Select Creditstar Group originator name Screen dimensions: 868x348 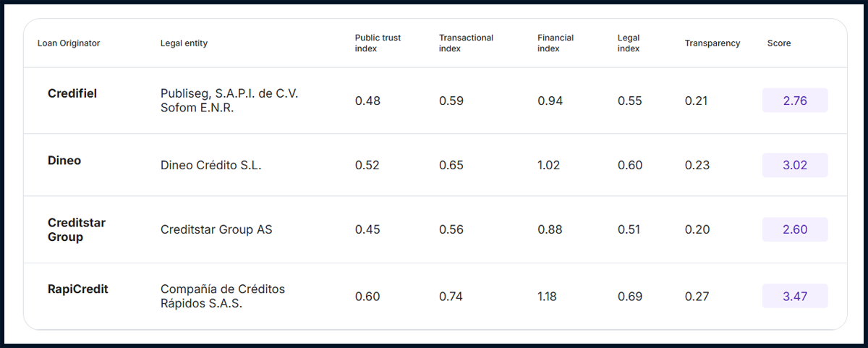coord(77,230)
